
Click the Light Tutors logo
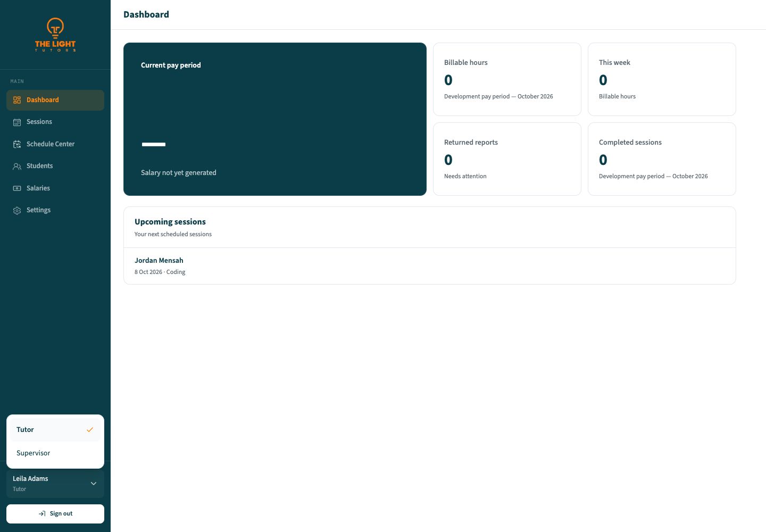(x=55, y=35)
